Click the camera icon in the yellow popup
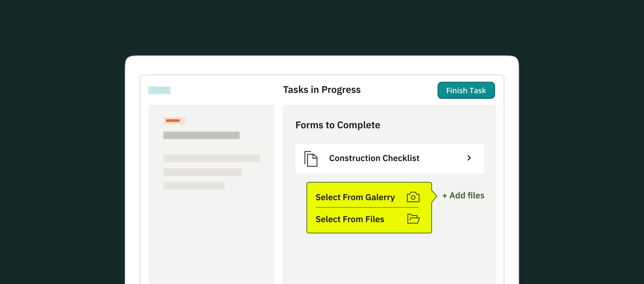 [413, 197]
